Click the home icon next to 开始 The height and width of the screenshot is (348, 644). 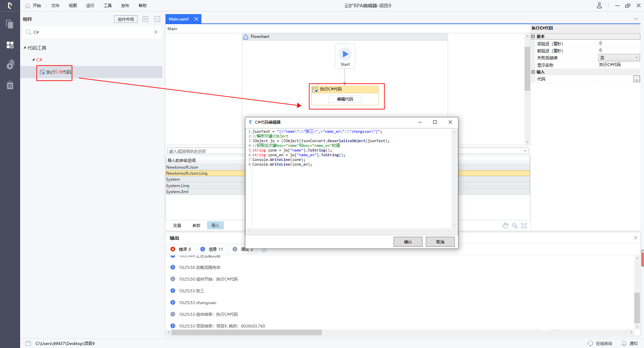coord(27,5)
